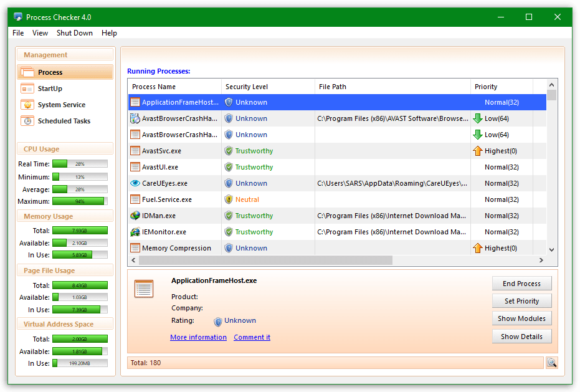
Task: Select the Process icon in Management panel
Action: tap(27, 72)
